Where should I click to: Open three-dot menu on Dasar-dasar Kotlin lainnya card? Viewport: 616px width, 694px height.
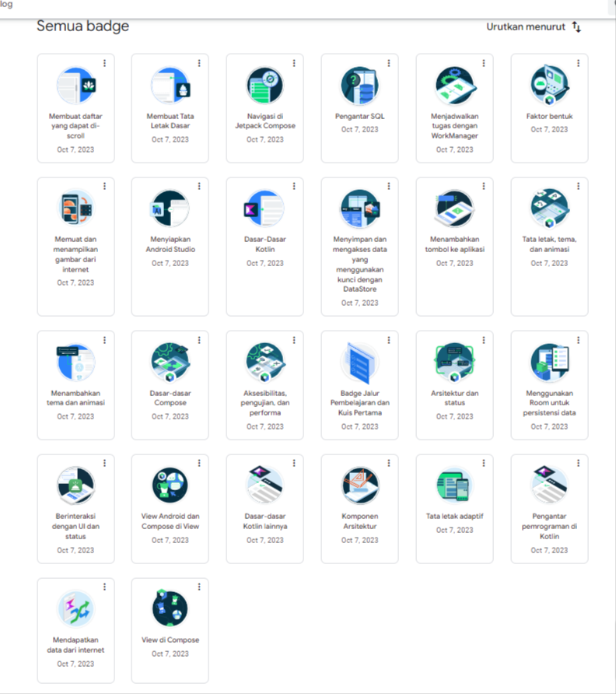coord(294,463)
